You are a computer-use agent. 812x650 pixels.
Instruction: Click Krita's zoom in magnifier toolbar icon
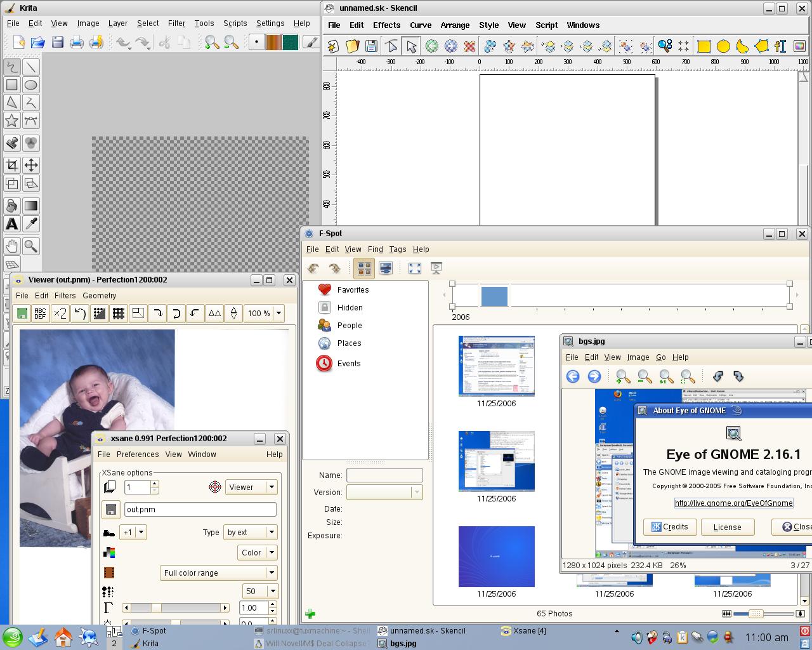[x=212, y=43]
